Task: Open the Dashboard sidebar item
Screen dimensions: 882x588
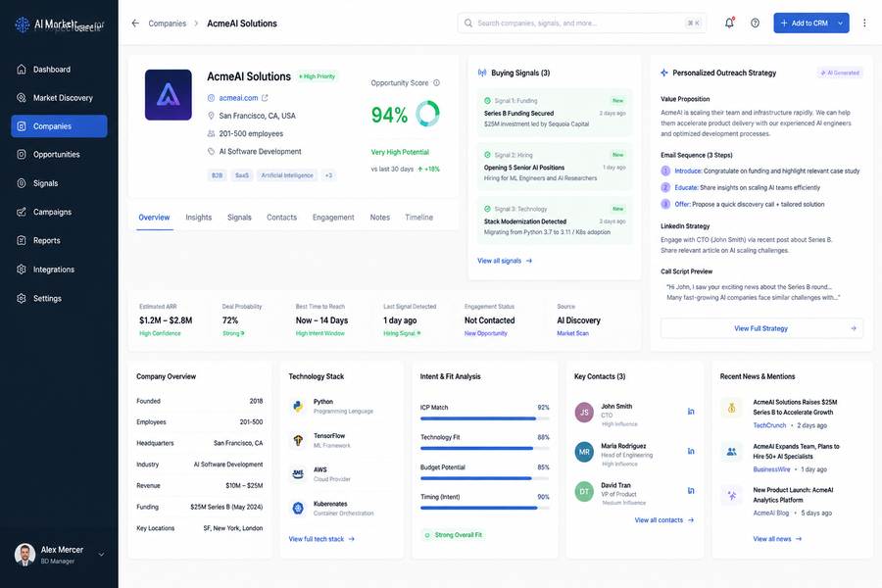Action: [59, 70]
